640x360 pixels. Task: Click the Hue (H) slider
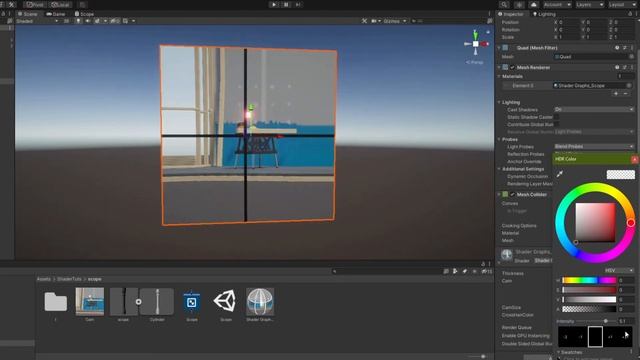(x=589, y=280)
